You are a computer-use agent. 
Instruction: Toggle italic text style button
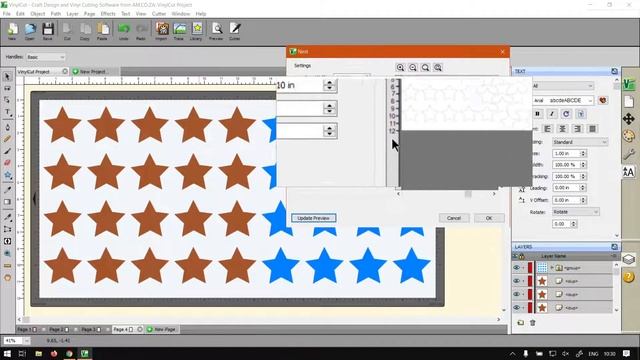pyautogui.click(x=552, y=114)
